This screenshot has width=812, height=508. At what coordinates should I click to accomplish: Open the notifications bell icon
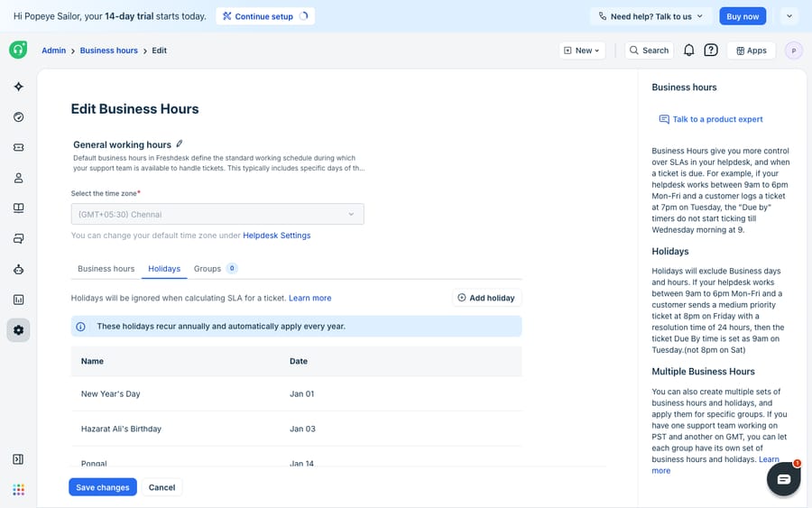(x=688, y=51)
